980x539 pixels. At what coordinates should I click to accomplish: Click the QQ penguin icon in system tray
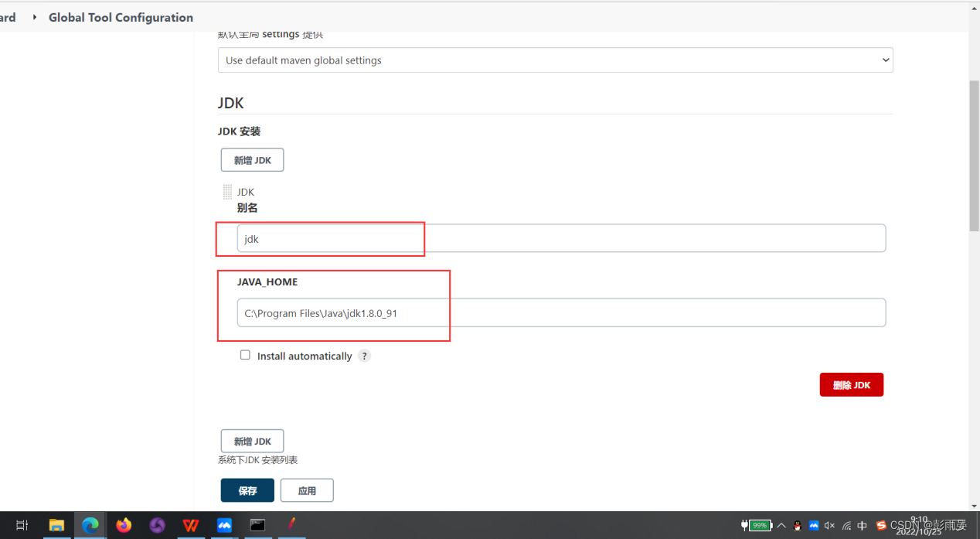pyautogui.click(x=797, y=526)
